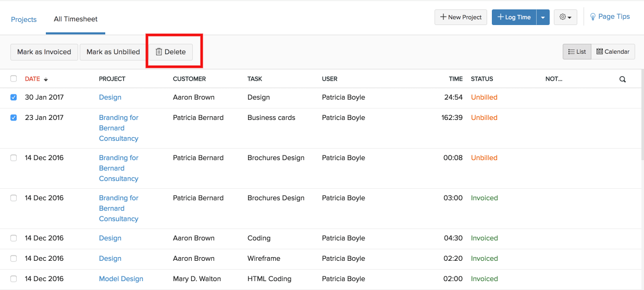The image size is (644, 290).
Task: Uncheck the 30 Jan 2017 timesheet entry
Action: pos(14,98)
